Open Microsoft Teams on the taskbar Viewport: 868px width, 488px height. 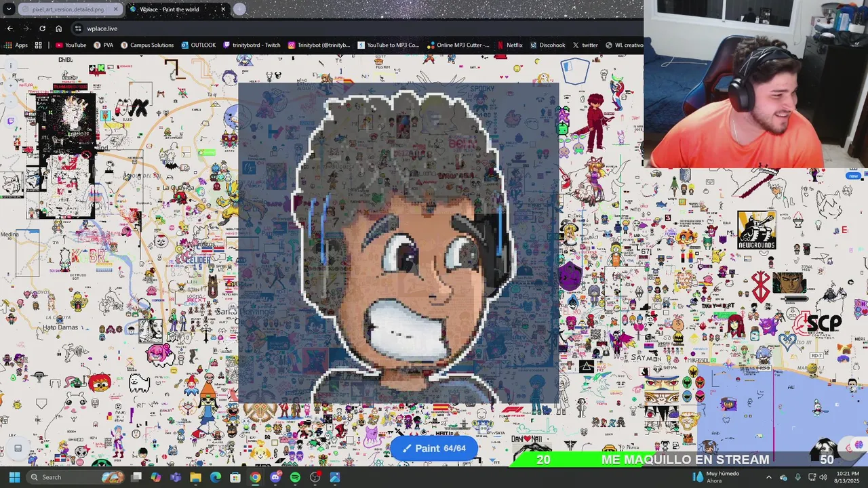click(x=176, y=477)
